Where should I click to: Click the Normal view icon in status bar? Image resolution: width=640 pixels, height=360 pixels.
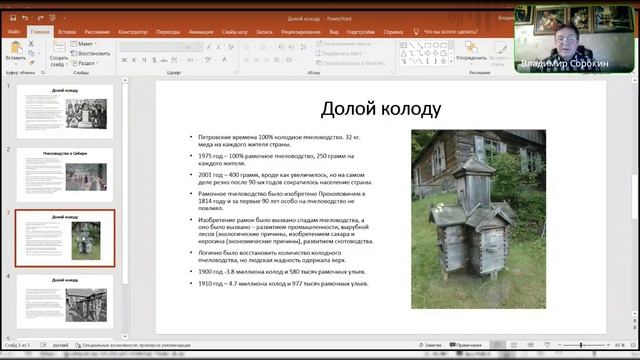click(x=497, y=345)
